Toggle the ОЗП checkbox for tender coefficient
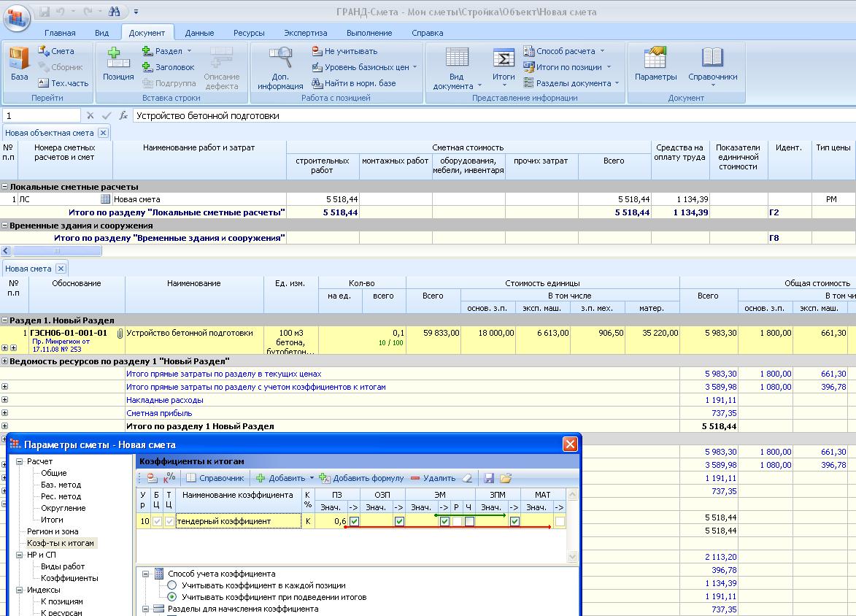The image size is (856, 616). coord(399,521)
